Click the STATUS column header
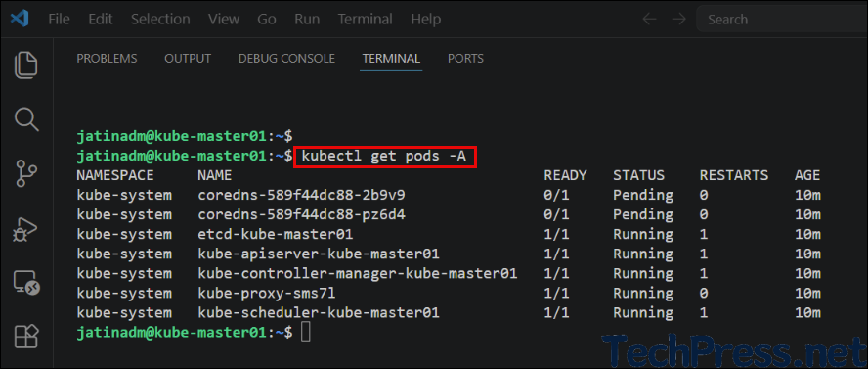Image resolution: width=868 pixels, height=369 pixels. [638, 176]
